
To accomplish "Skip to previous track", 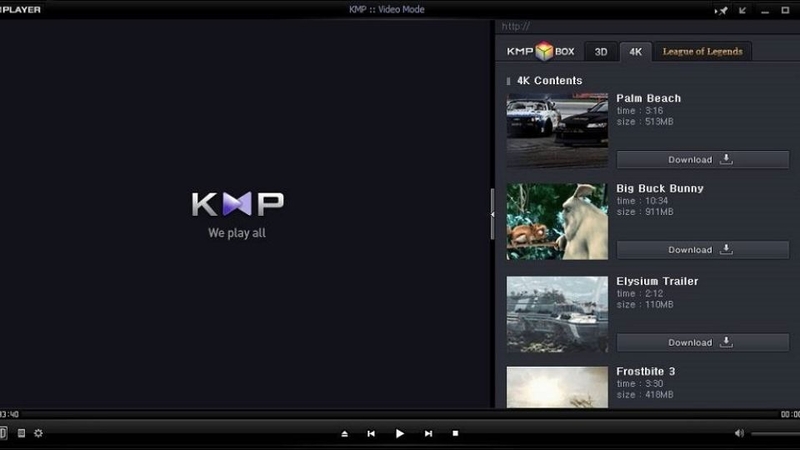I will [371, 433].
